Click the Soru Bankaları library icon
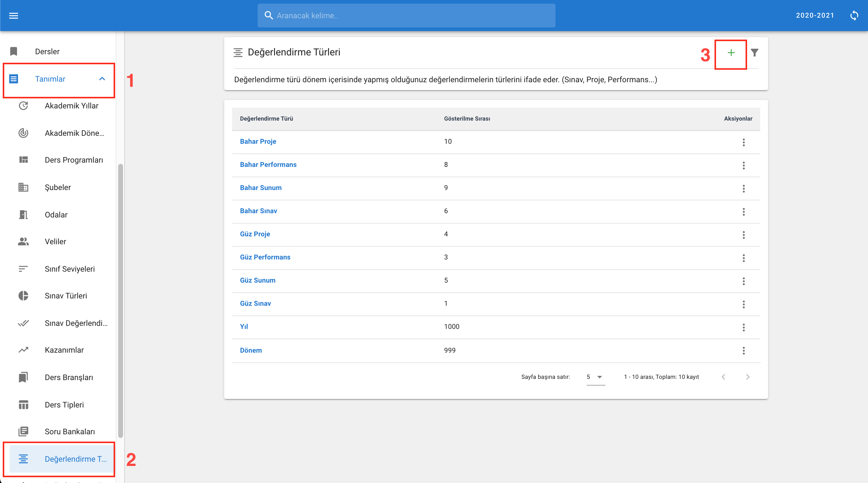 (23, 432)
